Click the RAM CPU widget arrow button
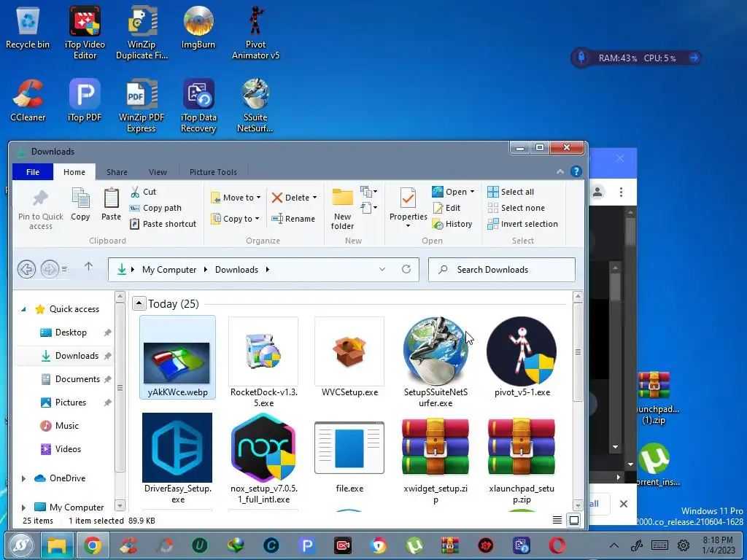The width and height of the screenshot is (747, 560). (x=694, y=58)
